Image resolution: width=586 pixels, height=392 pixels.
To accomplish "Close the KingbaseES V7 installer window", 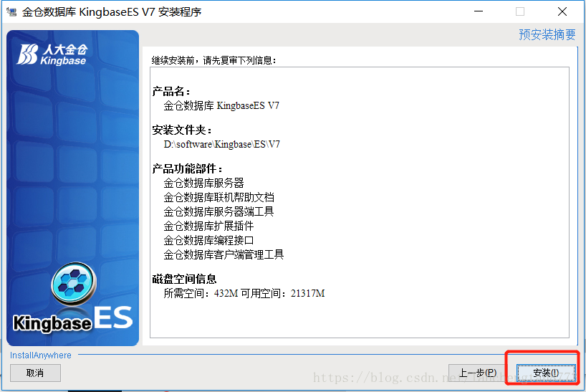I will coord(562,11).
